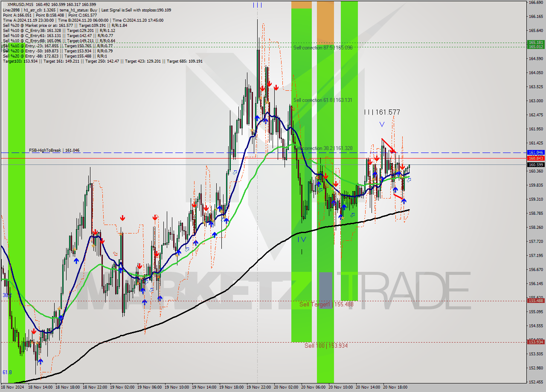Click the red 153.934 price tag
The height and width of the screenshot is (392, 546).
[x=536, y=342]
